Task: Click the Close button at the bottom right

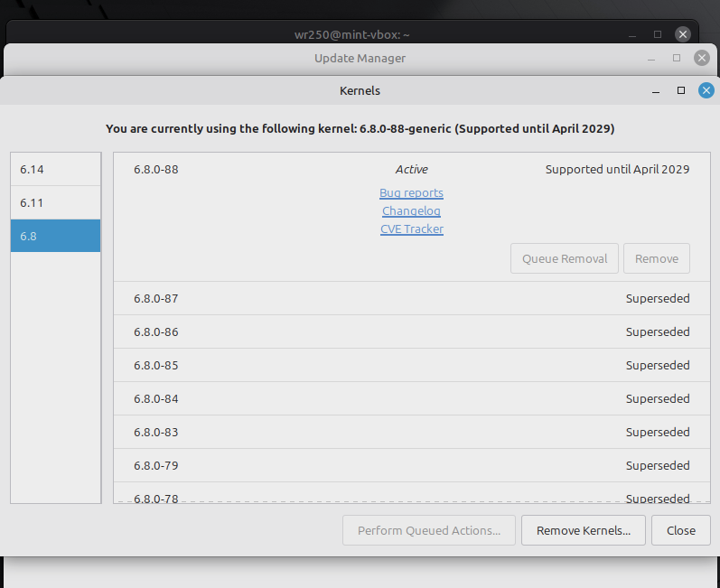Action: 681,530
